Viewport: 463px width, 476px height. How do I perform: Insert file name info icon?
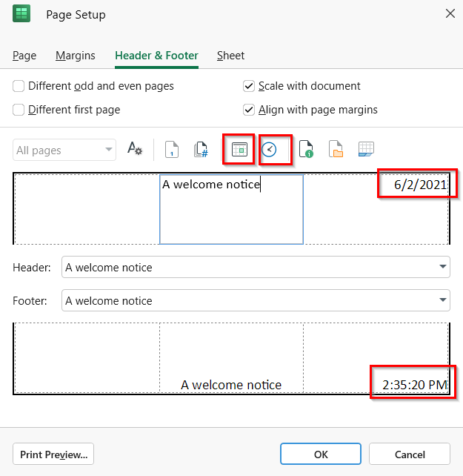[306, 149]
